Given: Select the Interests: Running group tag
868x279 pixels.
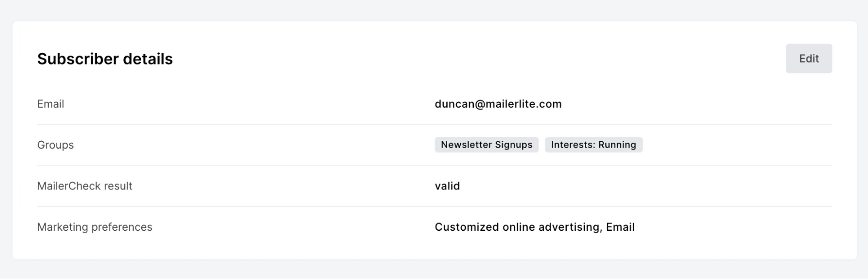Looking at the screenshot, I should click(593, 145).
